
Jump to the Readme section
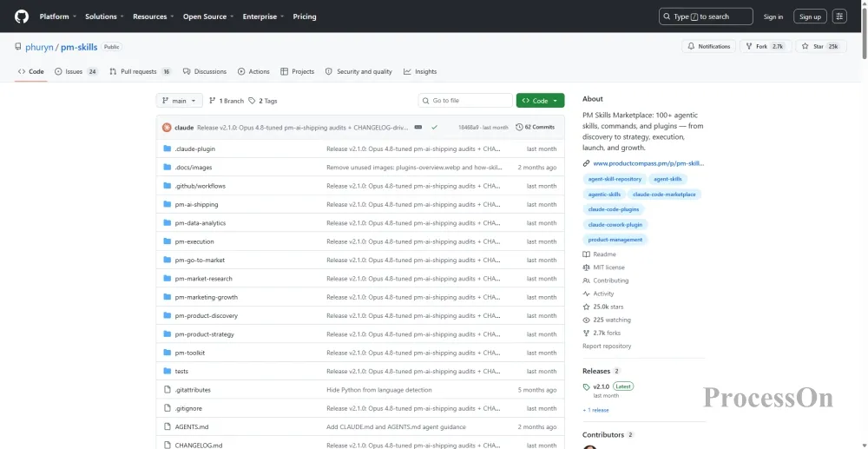[x=599, y=254]
